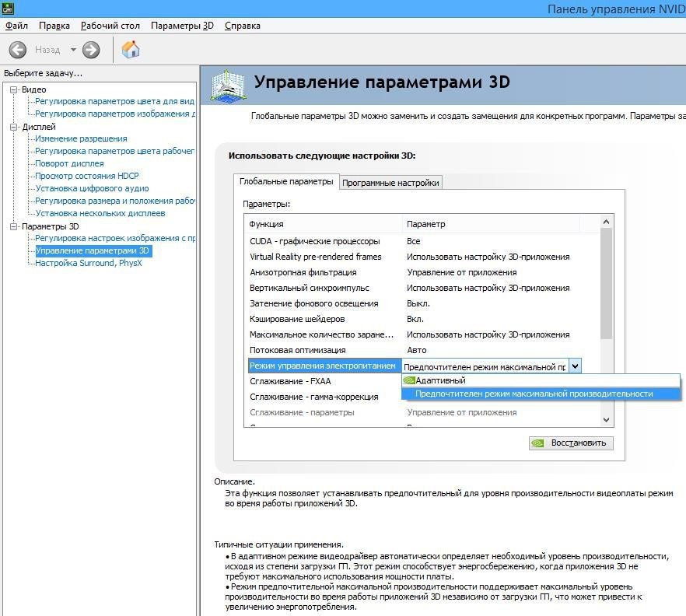Click Управление от приложения for Анизотропная фильтрация

tap(461, 272)
